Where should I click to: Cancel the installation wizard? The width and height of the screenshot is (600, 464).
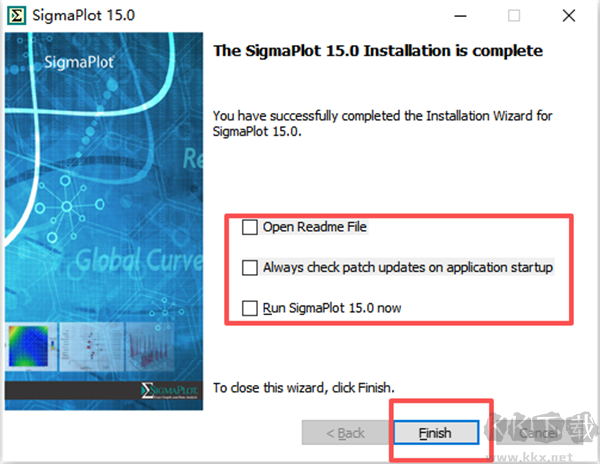click(539, 433)
